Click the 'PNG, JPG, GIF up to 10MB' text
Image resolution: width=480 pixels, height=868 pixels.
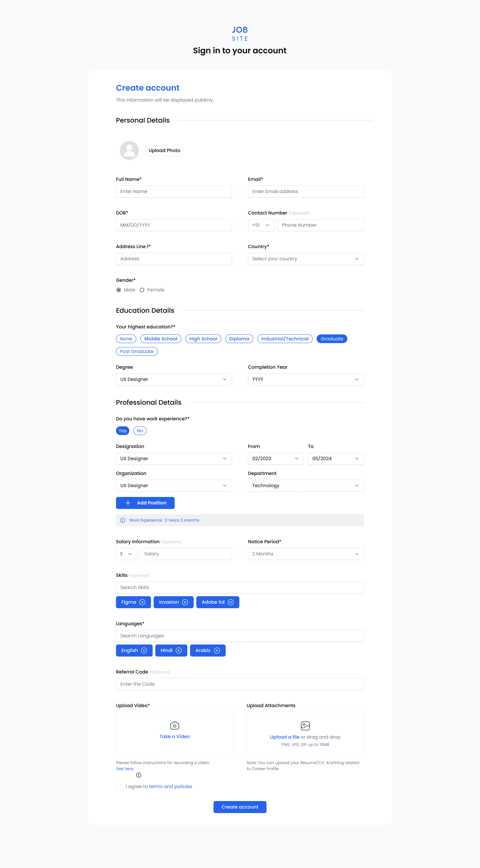tap(305, 745)
